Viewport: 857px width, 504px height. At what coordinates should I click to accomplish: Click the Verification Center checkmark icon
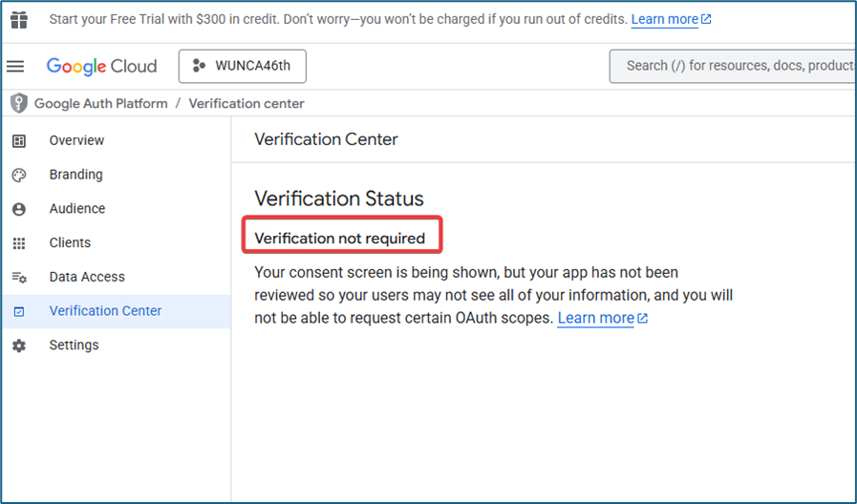(19, 311)
